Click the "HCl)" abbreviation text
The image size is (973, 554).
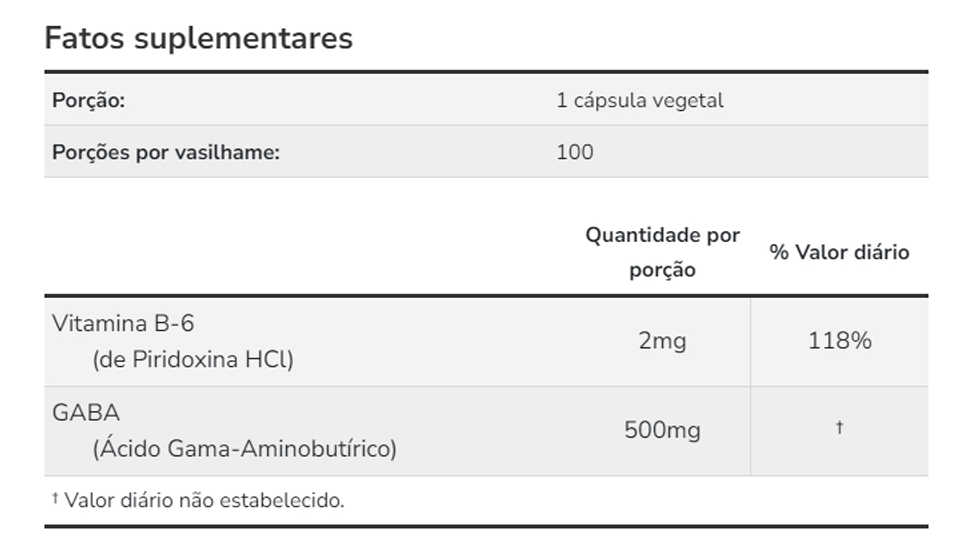point(269,360)
